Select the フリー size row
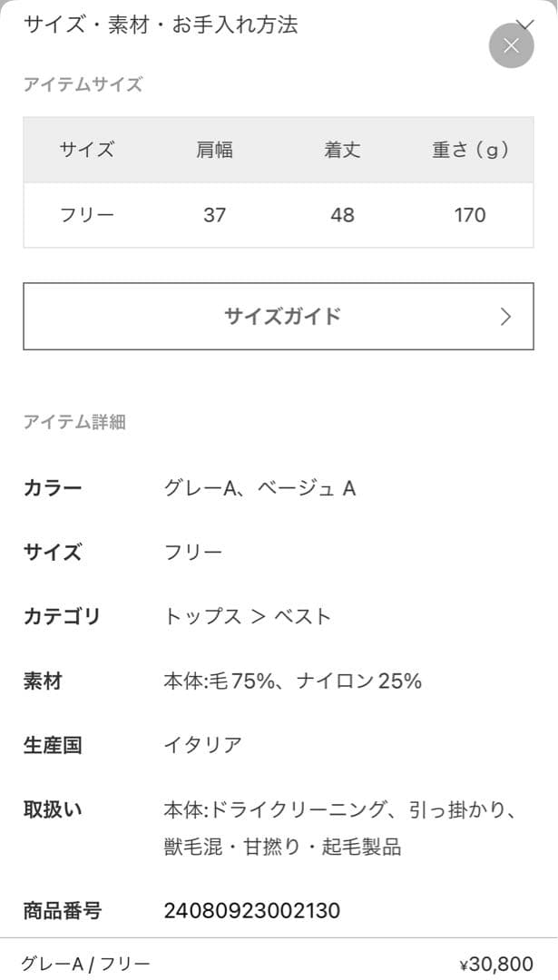 (86, 215)
